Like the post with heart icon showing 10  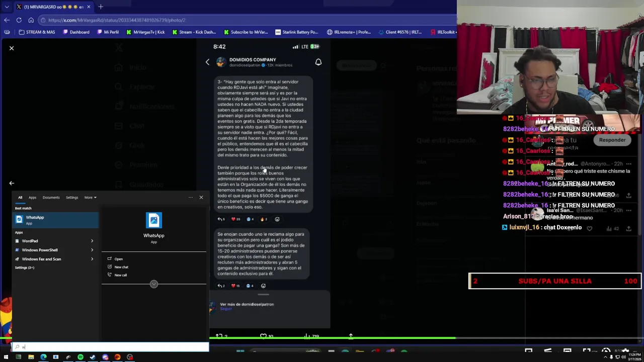263,336
